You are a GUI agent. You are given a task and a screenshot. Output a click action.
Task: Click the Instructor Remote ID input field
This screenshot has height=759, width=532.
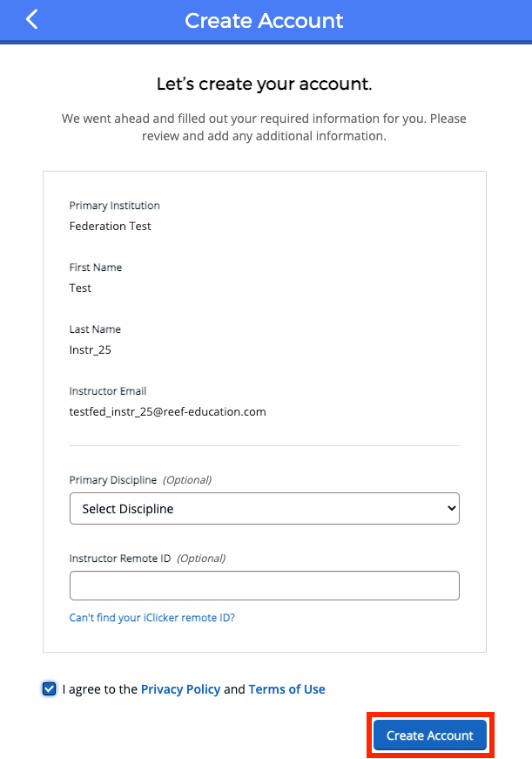264,585
